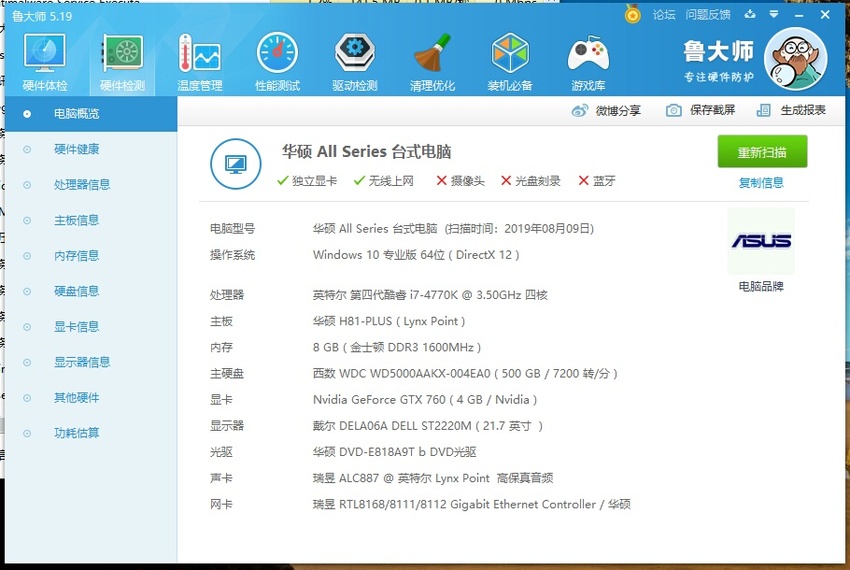Click the 8 GB DDR3 1600MHz memory value
This screenshot has width=850, height=570.
(x=397, y=347)
